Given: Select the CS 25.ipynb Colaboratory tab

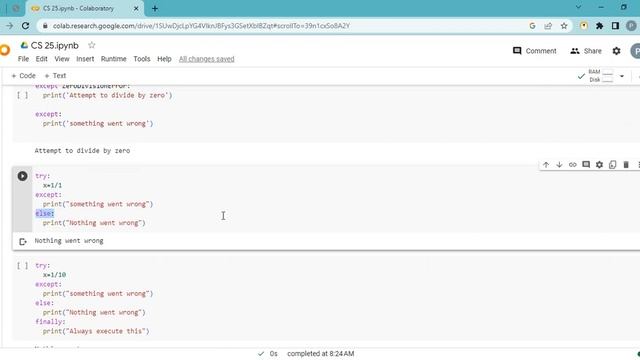Looking at the screenshot, I should (84, 8).
